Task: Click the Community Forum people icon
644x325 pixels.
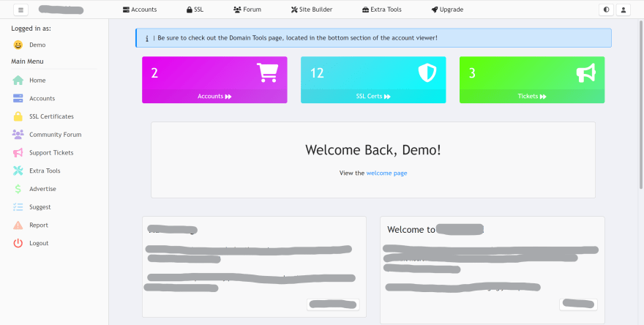Action: pos(18,135)
